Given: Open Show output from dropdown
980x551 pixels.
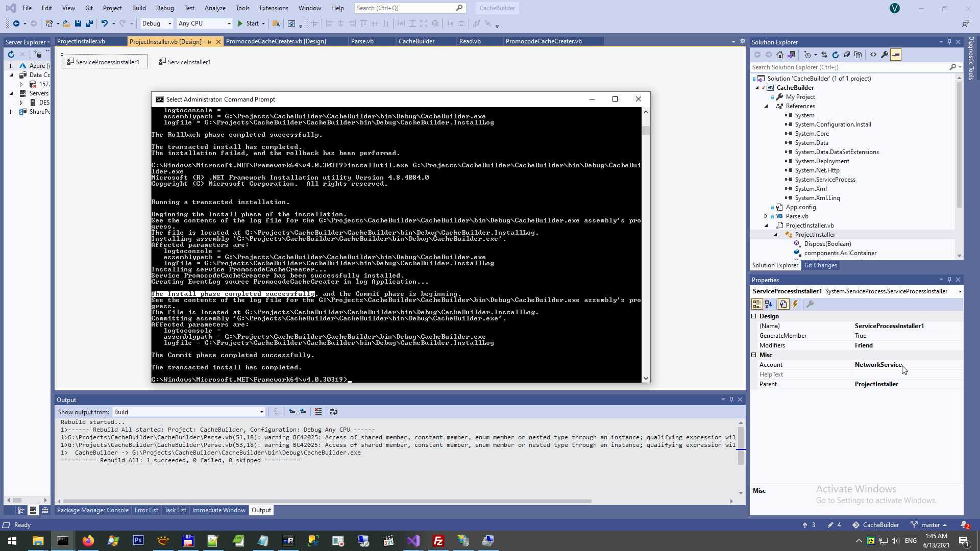Looking at the screenshot, I should point(261,412).
